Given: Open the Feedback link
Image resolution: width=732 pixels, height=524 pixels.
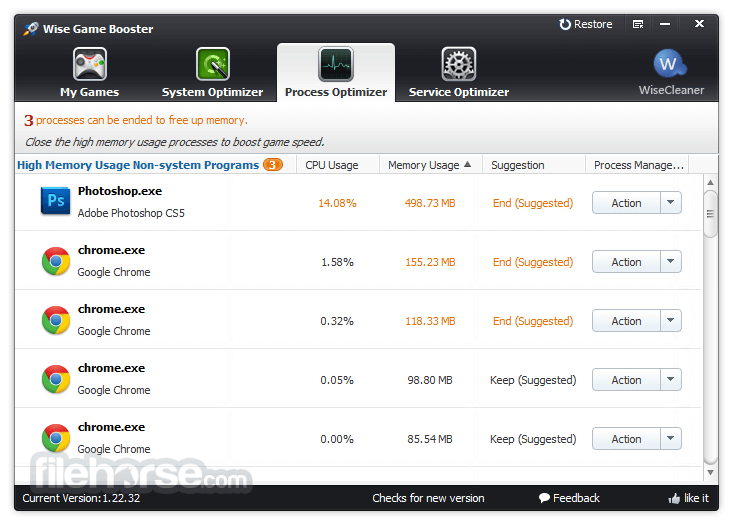Looking at the screenshot, I should pyautogui.click(x=569, y=498).
